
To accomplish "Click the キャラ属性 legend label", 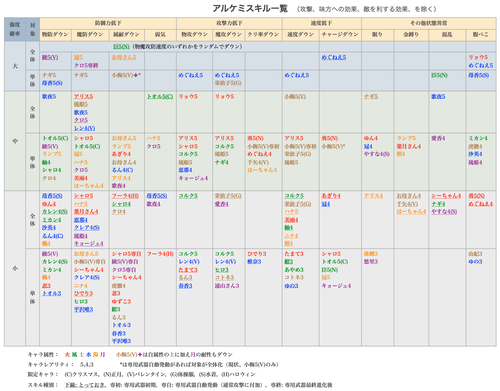I will pyautogui.click(x=43, y=355).
